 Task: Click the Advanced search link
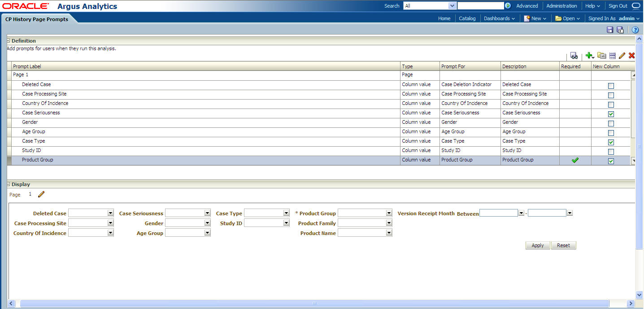527,6
